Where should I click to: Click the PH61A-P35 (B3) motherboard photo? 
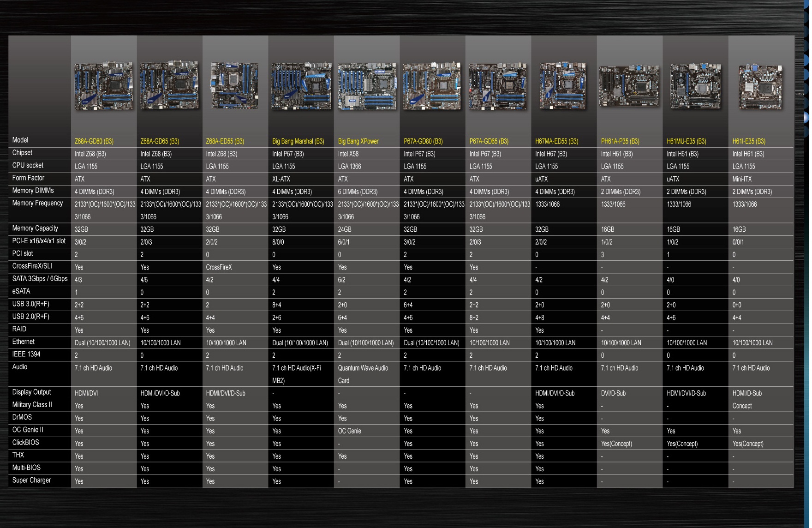click(629, 86)
